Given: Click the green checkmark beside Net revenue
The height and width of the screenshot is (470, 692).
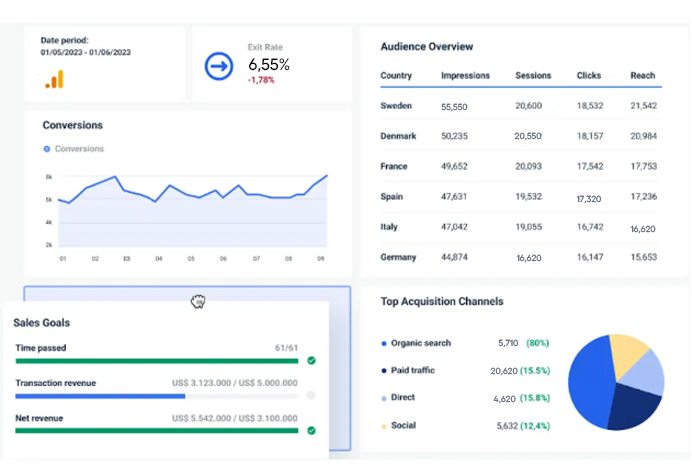Looking at the screenshot, I should click(311, 430).
